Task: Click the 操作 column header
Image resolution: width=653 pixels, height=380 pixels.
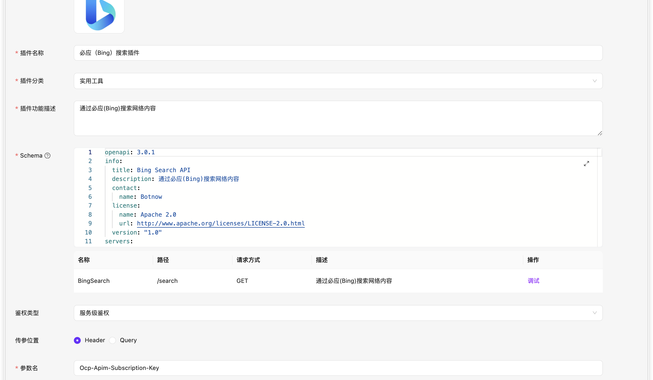Action: [x=533, y=260]
